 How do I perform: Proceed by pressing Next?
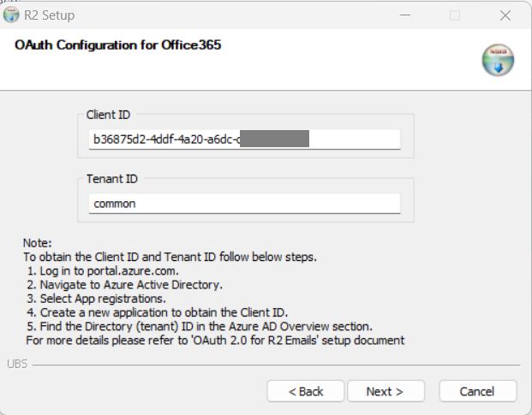coord(385,391)
